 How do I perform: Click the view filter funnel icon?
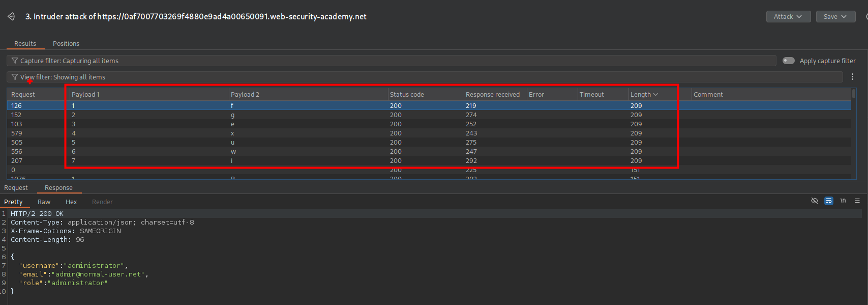tap(15, 77)
